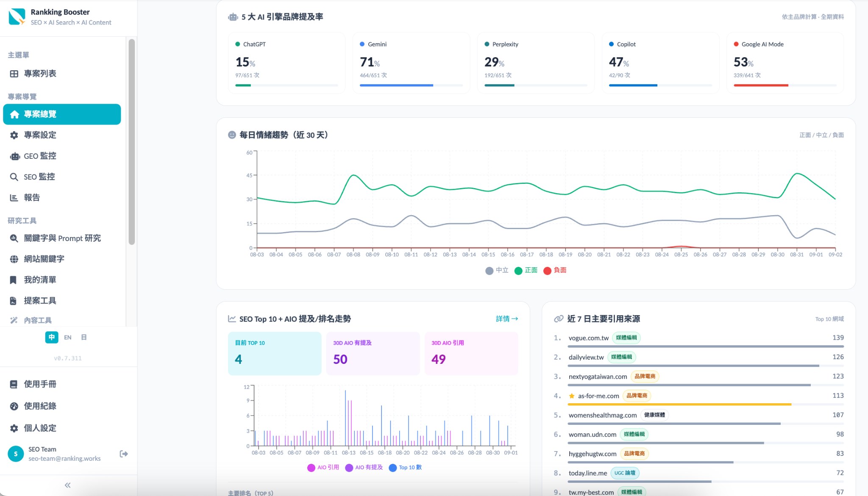Image resolution: width=868 pixels, height=496 pixels.
Task: Click seo-team@ranking.works account email
Action: point(64,459)
